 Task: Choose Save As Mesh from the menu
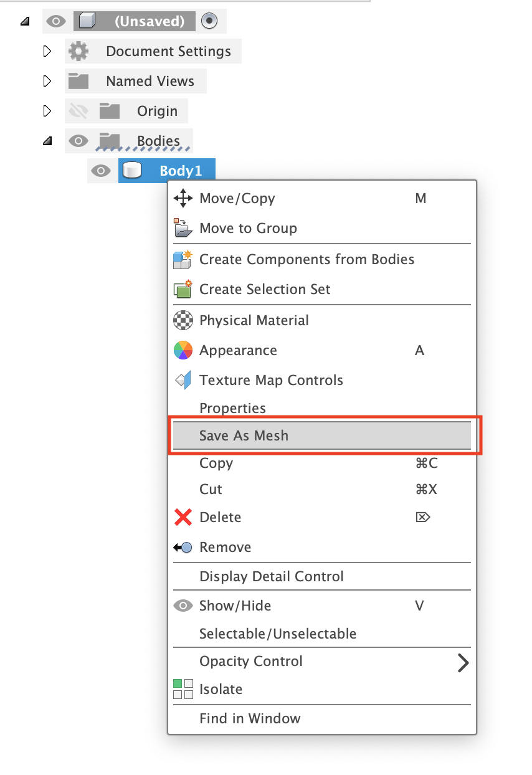243,435
